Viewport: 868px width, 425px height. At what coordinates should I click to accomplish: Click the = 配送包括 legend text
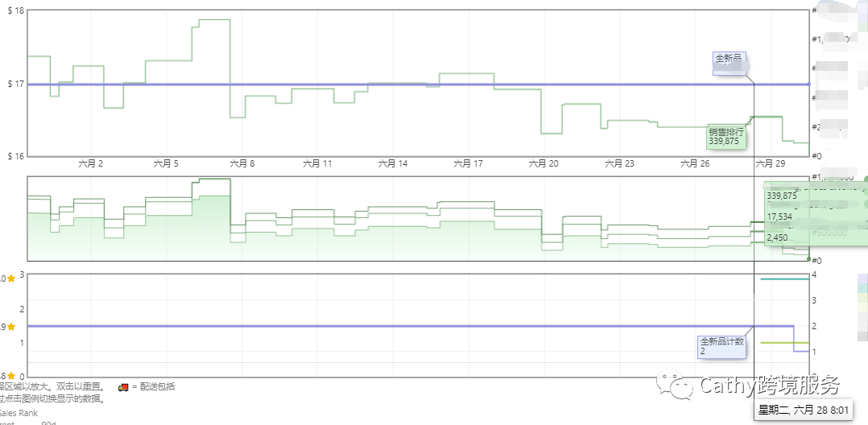[153, 387]
